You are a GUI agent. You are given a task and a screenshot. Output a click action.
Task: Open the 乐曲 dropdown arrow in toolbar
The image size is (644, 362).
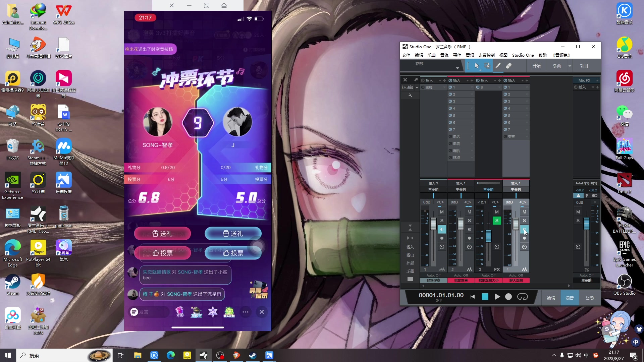click(x=570, y=66)
